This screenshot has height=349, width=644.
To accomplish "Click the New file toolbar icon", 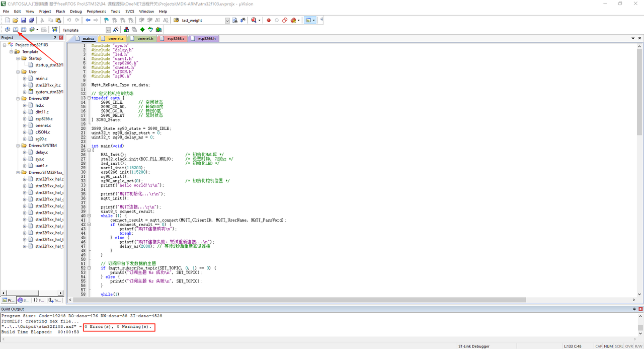I will point(8,20).
